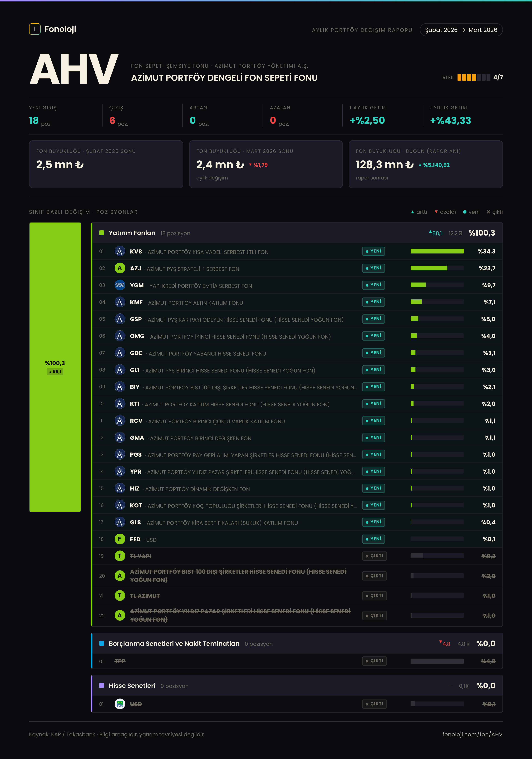The height and width of the screenshot is (759, 532).
Task: Click the %5.140,92 change indicator
Action: (434, 165)
